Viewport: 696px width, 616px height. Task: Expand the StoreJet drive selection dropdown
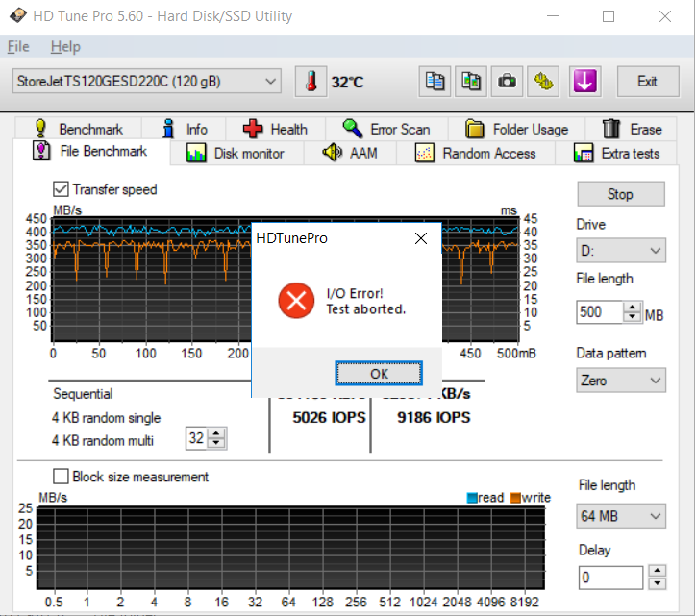[x=147, y=82]
